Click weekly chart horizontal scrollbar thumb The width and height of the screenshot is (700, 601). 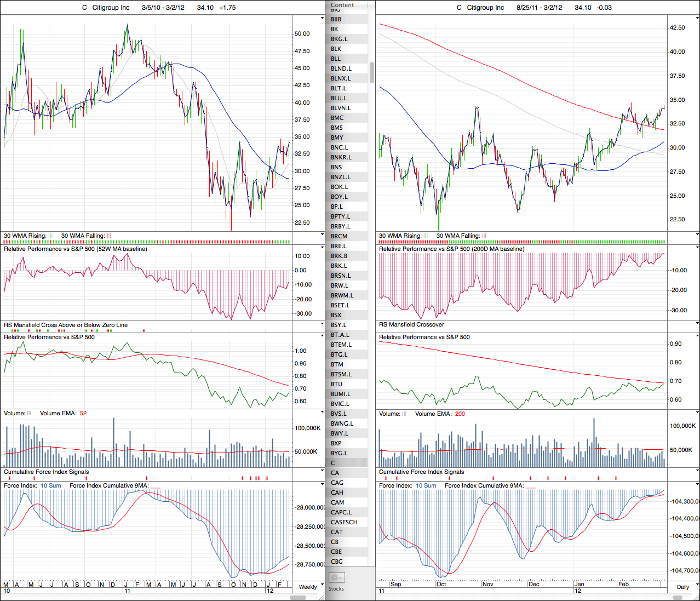tap(297, 597)
